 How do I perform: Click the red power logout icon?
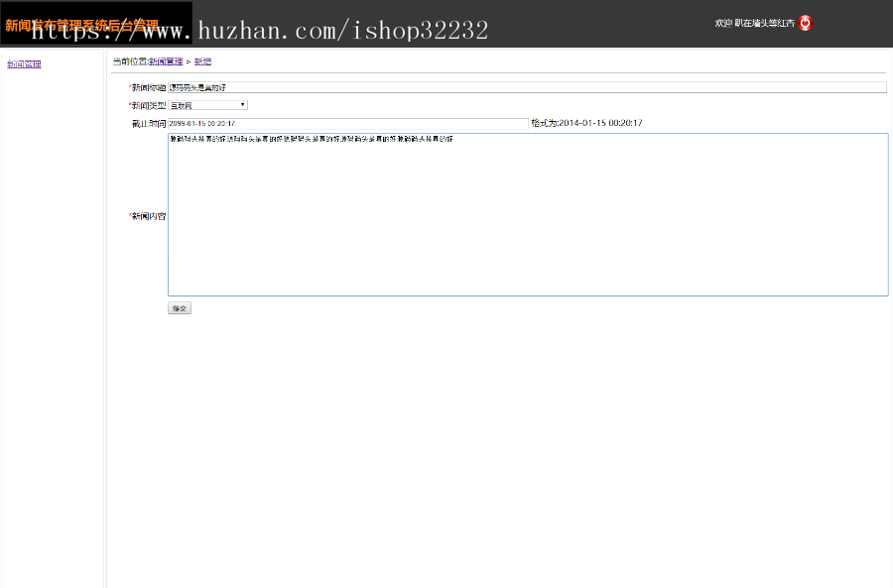[805, 23]
